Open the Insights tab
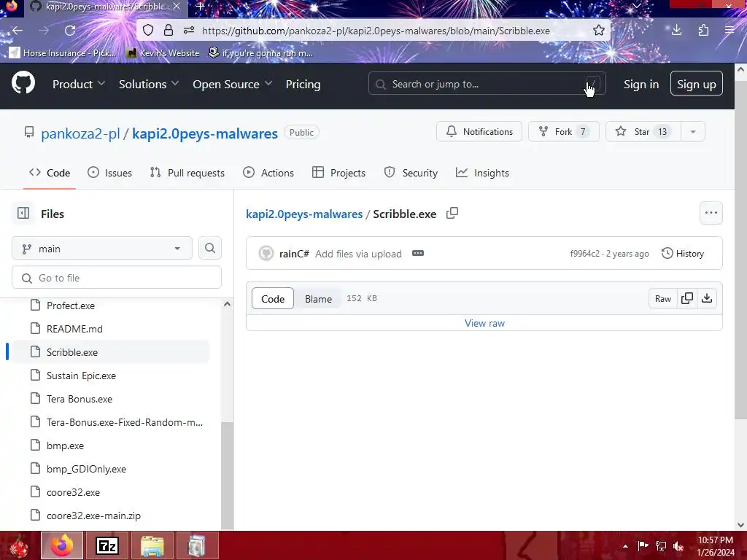This screenshot has width=747, height=560. [x=482, y=173]
